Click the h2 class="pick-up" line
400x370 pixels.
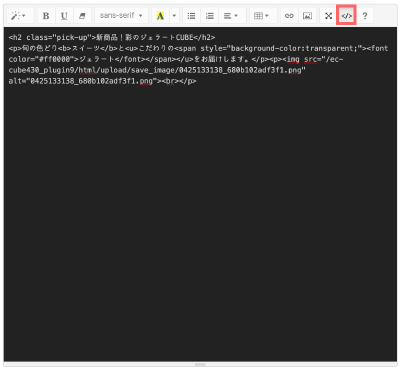click(x=112, y=37)
